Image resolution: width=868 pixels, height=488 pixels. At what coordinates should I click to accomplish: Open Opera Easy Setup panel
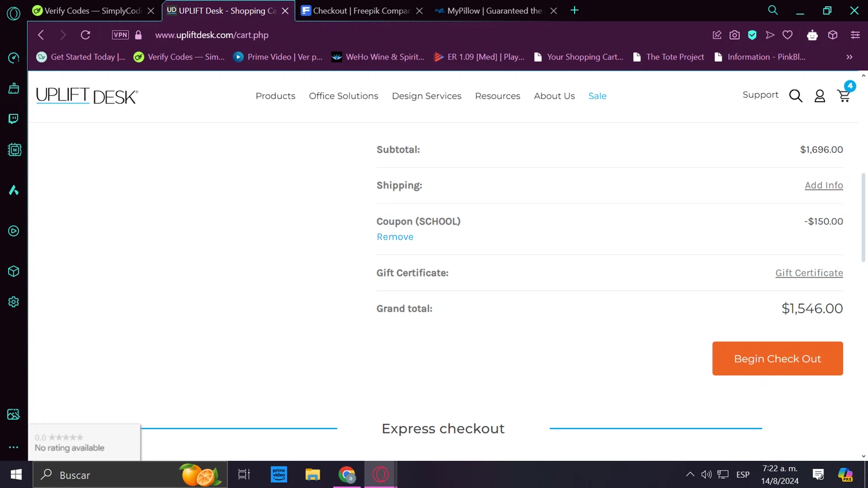(855, 35)
